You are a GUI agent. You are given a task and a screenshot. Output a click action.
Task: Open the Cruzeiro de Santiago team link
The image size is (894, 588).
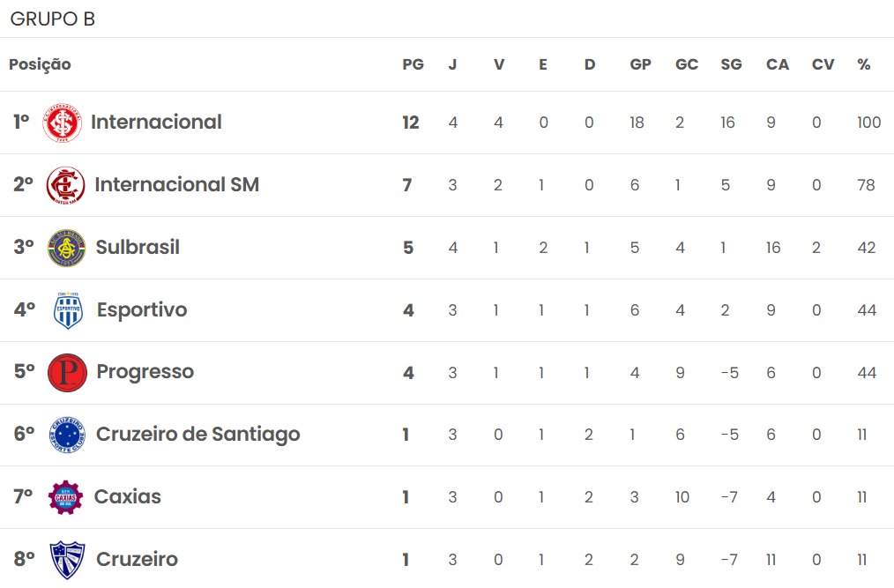point(197,435)
